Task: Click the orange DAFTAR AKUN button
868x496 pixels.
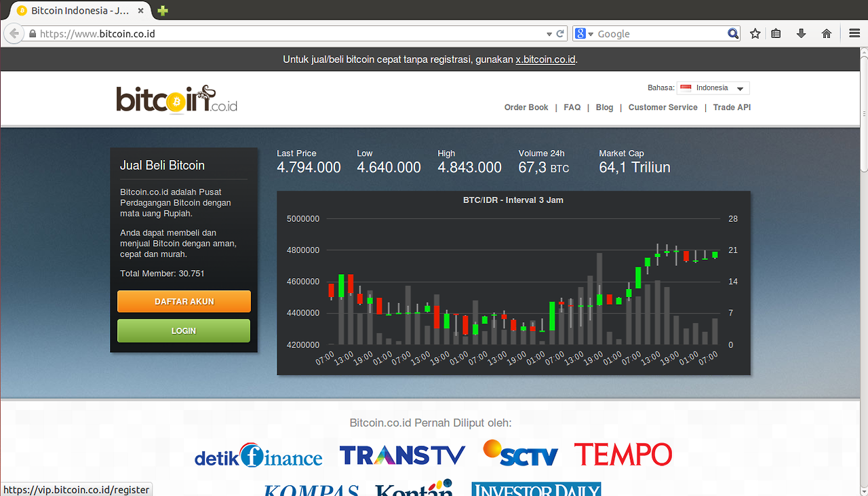Action: 184,301
